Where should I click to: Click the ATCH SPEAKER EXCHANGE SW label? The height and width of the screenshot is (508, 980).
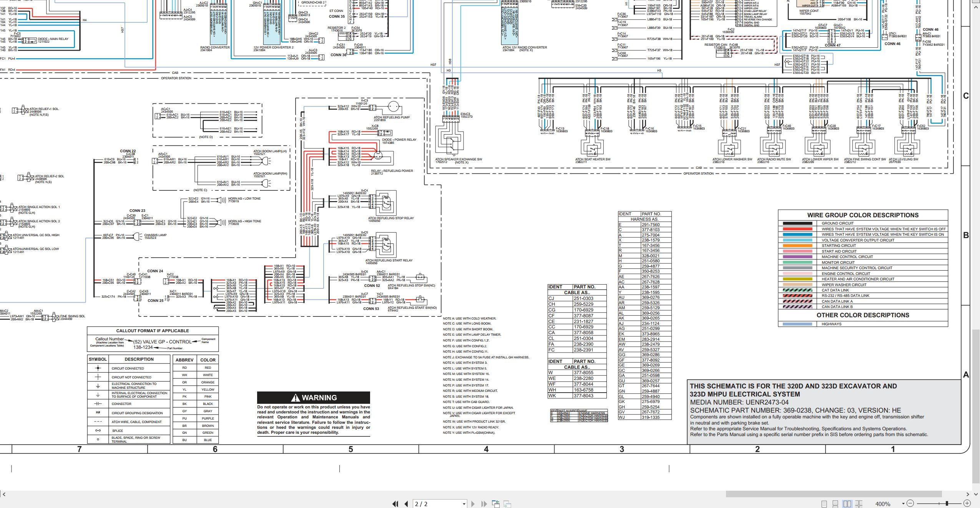coord(458,159)
